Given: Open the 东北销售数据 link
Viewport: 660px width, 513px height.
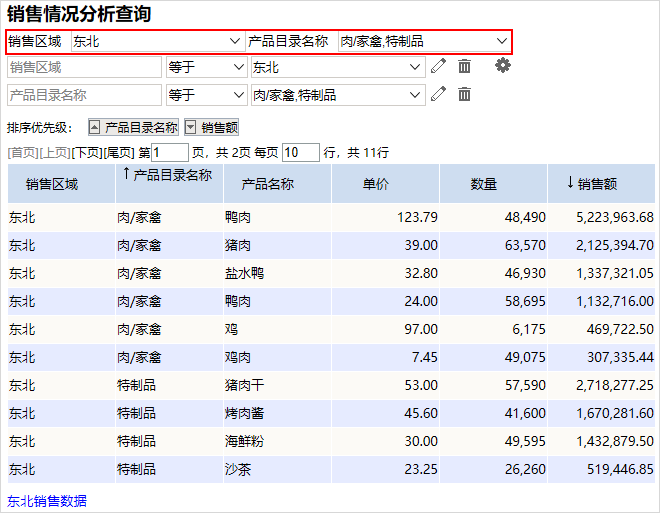Looking at the screenshot, I should [47, 501].
